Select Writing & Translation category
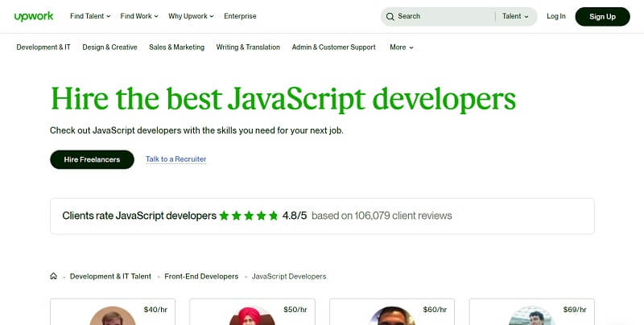 [x=248, y=47]
